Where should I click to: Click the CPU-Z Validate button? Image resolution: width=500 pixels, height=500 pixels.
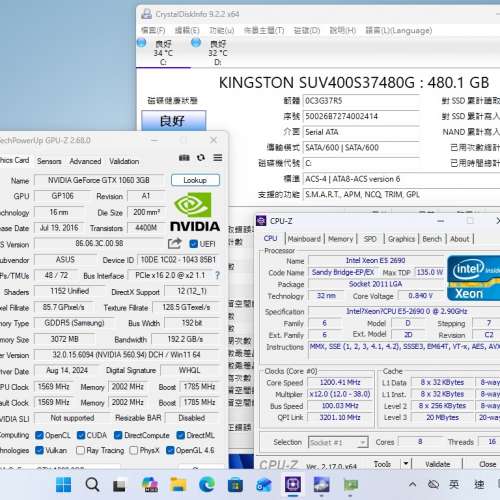(437, 464)
